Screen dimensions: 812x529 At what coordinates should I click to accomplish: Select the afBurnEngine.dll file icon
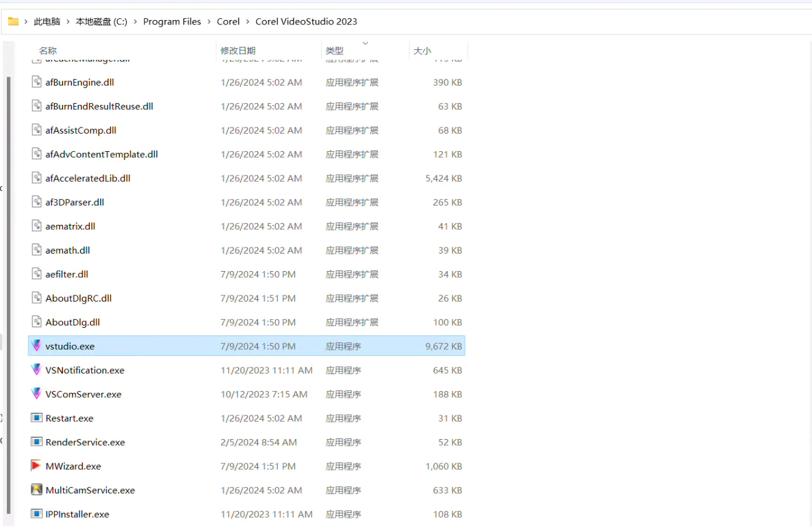tap(37, 82)
